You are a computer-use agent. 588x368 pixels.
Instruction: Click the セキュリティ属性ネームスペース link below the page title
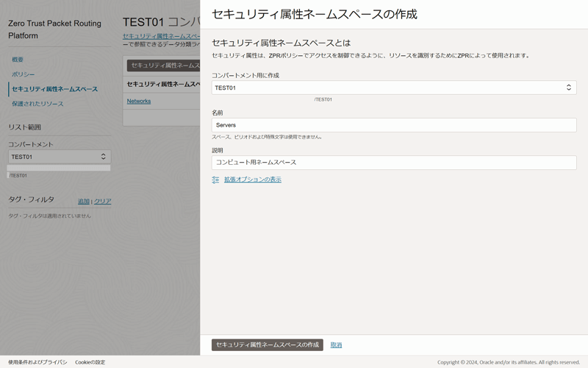coord(161,36)
